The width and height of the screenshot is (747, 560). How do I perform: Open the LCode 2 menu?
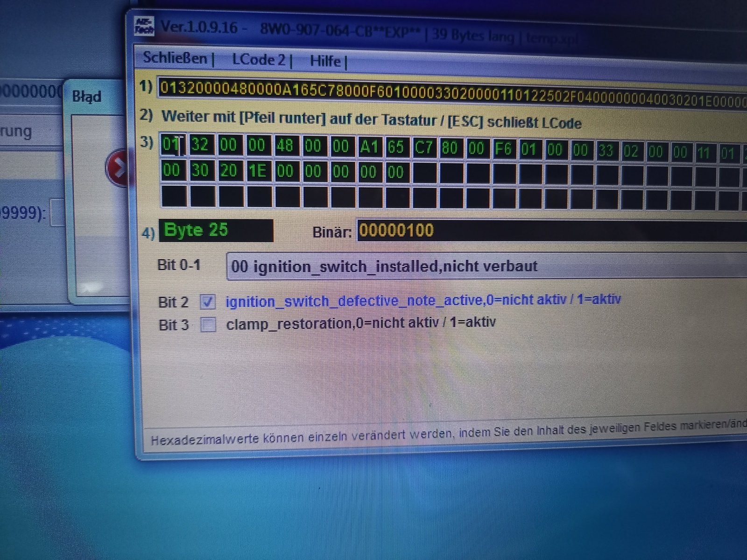click(x=259, y=60)
